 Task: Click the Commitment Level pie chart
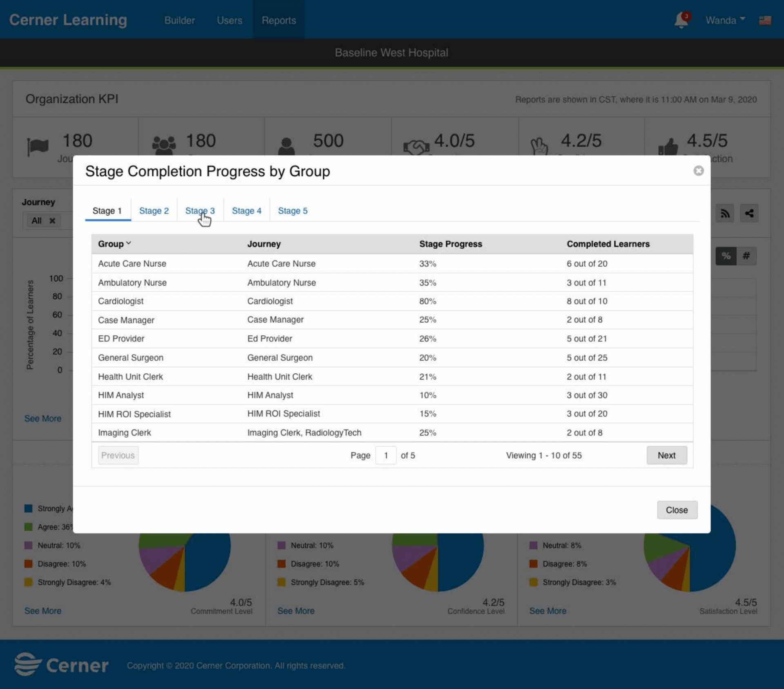pos(185,562)
